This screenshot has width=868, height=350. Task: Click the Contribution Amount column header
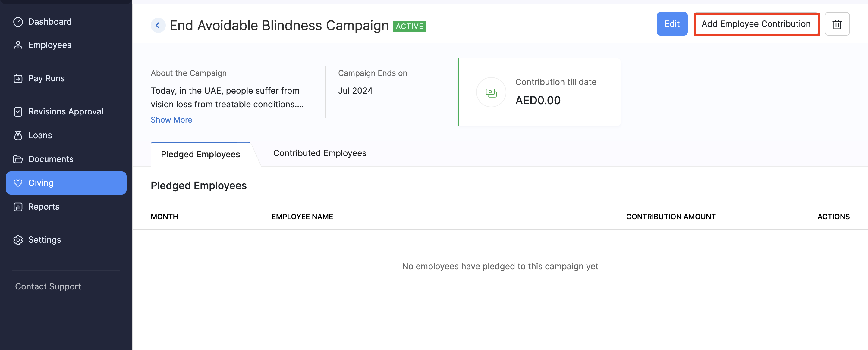(x=671, y=217)
